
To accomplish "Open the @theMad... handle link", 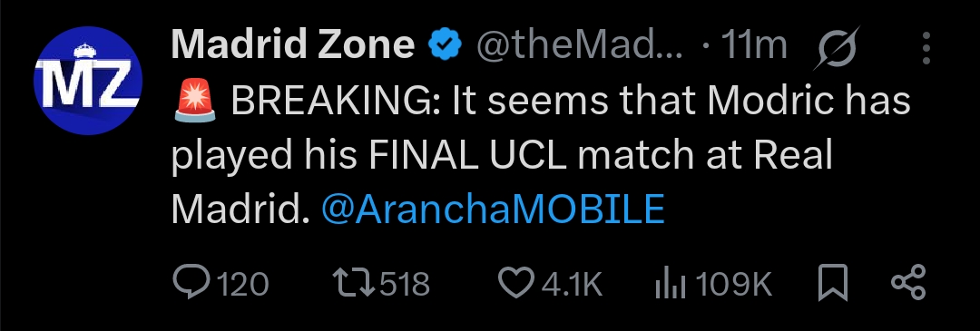I will [x=579, y=45].
